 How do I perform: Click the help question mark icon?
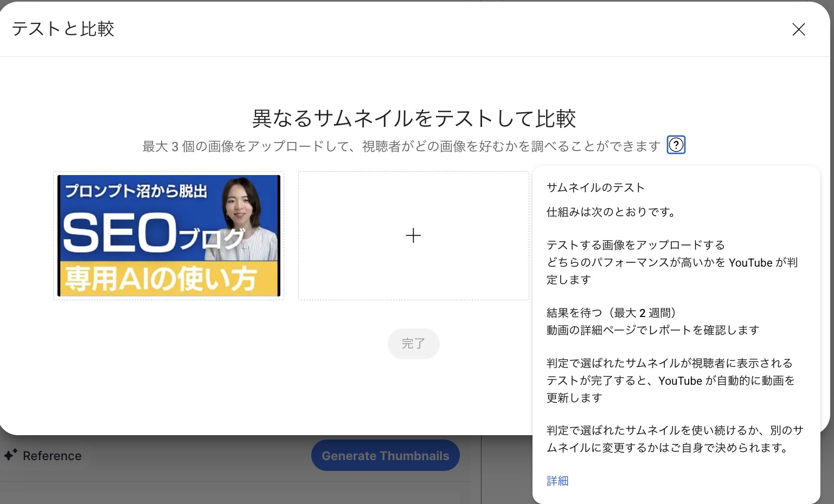676,145
